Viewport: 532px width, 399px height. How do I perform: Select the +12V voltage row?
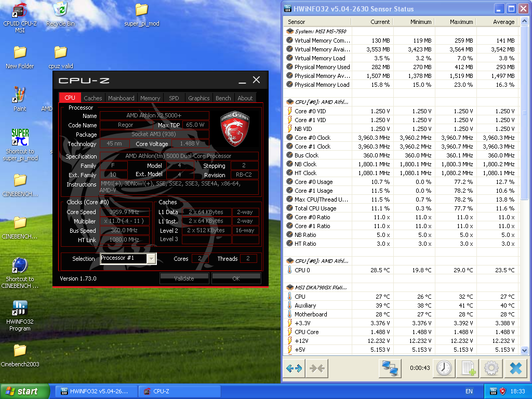[x=402, y=341]
